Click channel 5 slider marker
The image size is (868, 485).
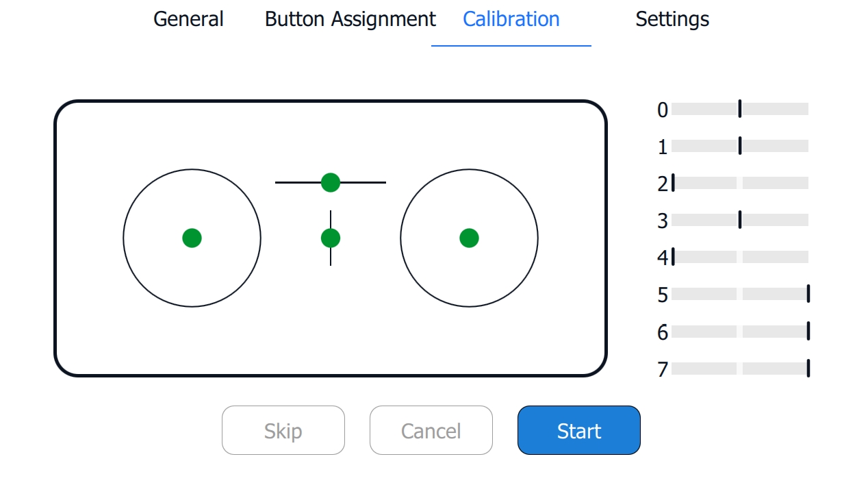click(x=808, y=293)
